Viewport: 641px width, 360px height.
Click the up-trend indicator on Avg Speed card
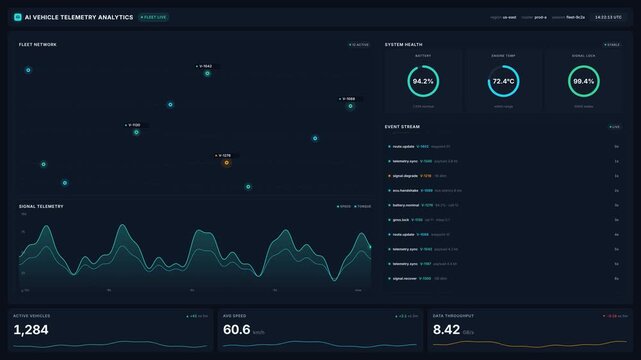[406, 316]
